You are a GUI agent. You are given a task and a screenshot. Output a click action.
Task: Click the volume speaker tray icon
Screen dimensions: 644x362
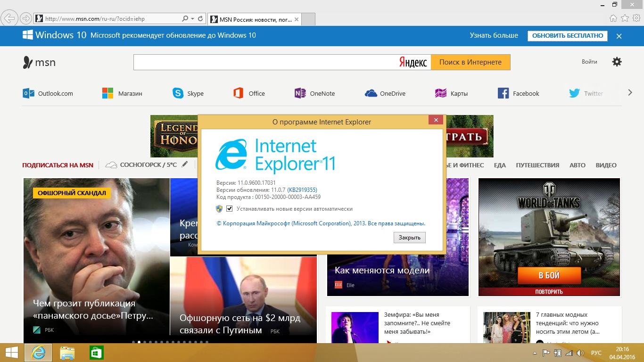(x=580, y=353)
